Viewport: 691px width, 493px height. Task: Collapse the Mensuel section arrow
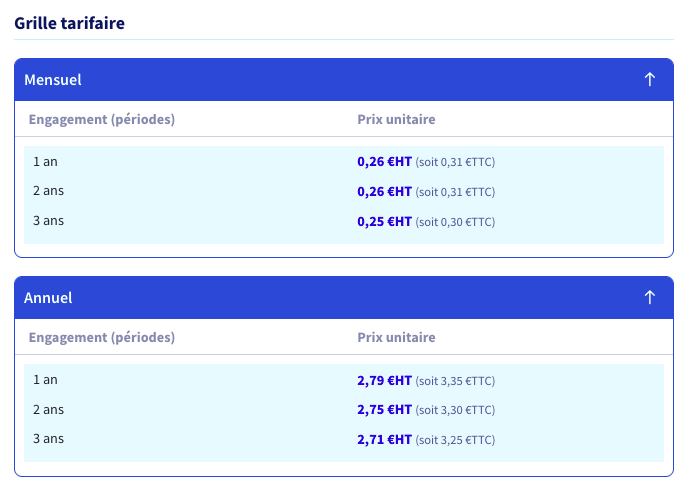pyautogui.click(x=650, y=80)
